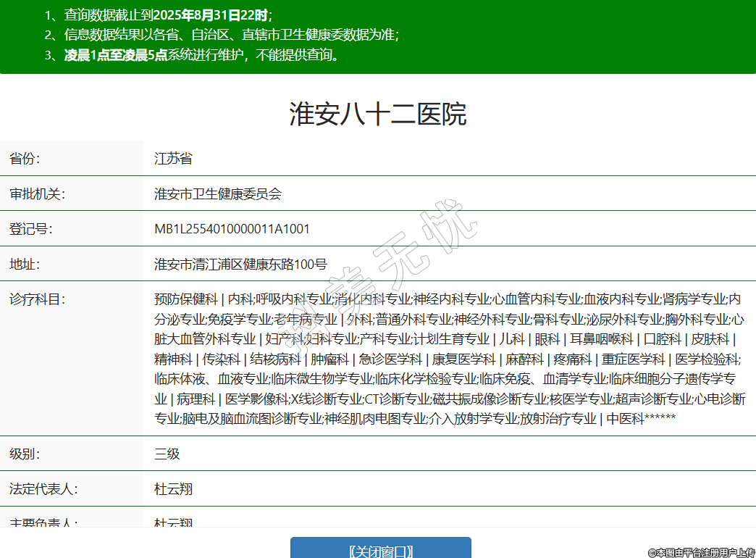This screenshot has height=558, width=756.
Task: Select 杜云翔 in the 法定代表人 row
Action: 173,489
